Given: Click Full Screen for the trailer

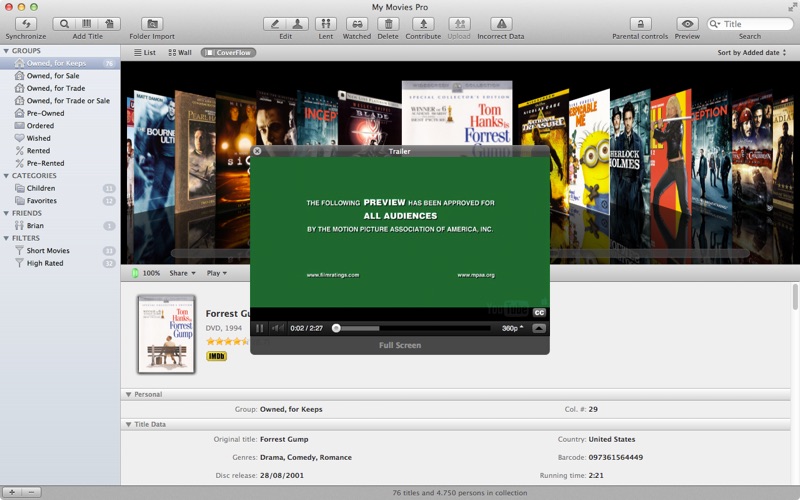Looking at the screenshot, I should tap(399, 345).
